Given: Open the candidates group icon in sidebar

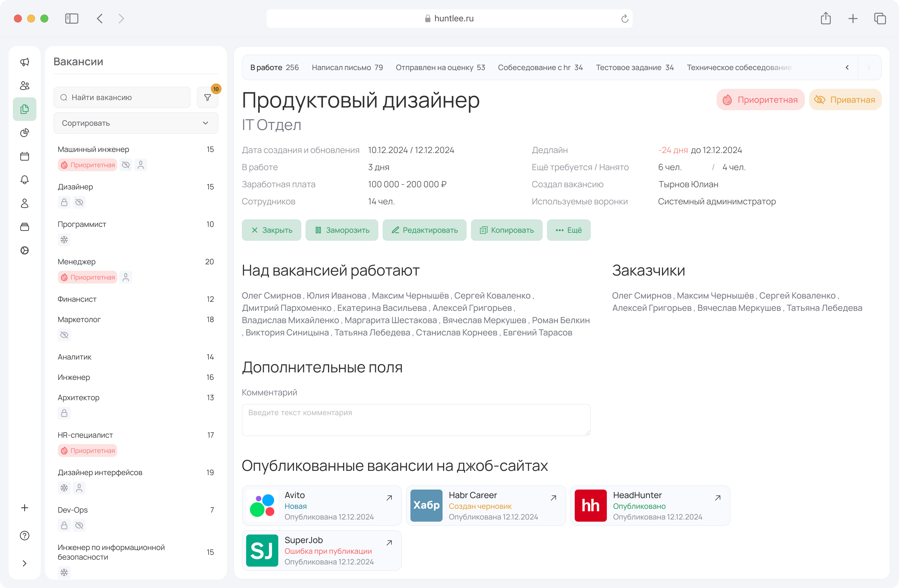Looking at the screenshot, I should click(x=25, y=86).
